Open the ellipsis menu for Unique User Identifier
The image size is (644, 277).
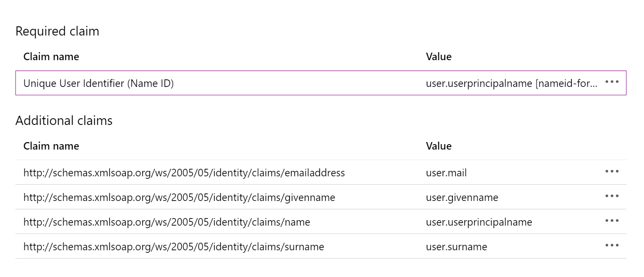[x=611, y=82]
